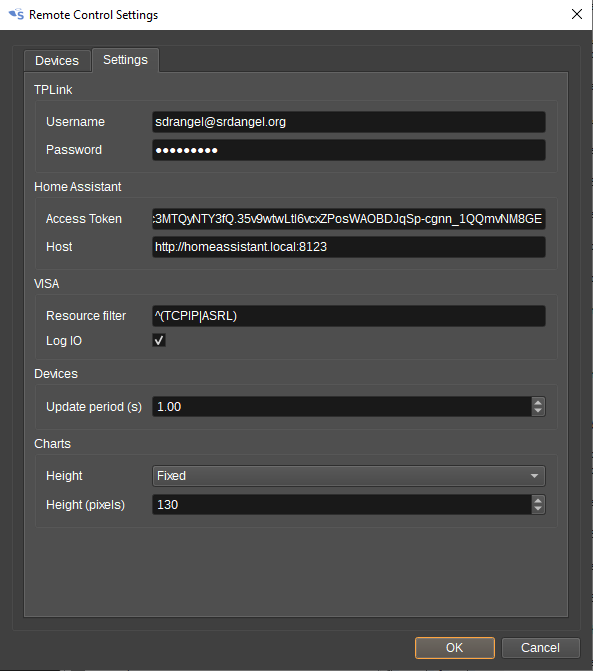Click the 'Height' label beside the Fixed dropdown
This screenshot has width=593, height=671.
tap(64, 476)
